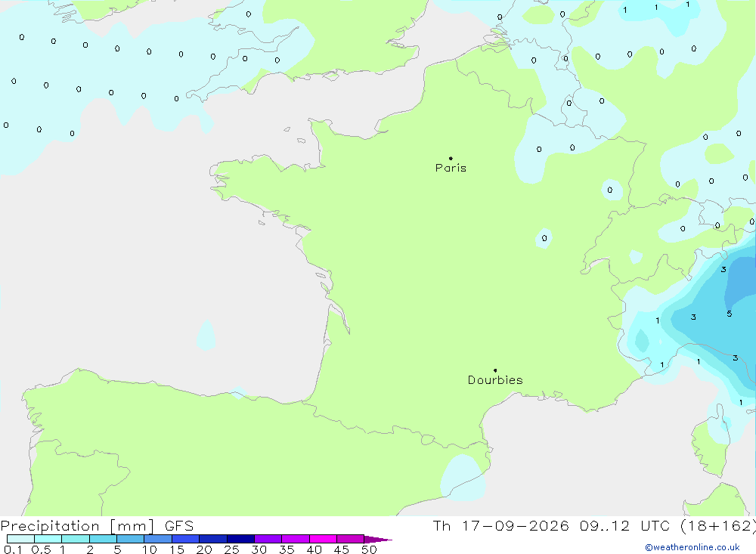
Task: Pick the legend swatch between 45 and 50
Action: coord(351,539)
